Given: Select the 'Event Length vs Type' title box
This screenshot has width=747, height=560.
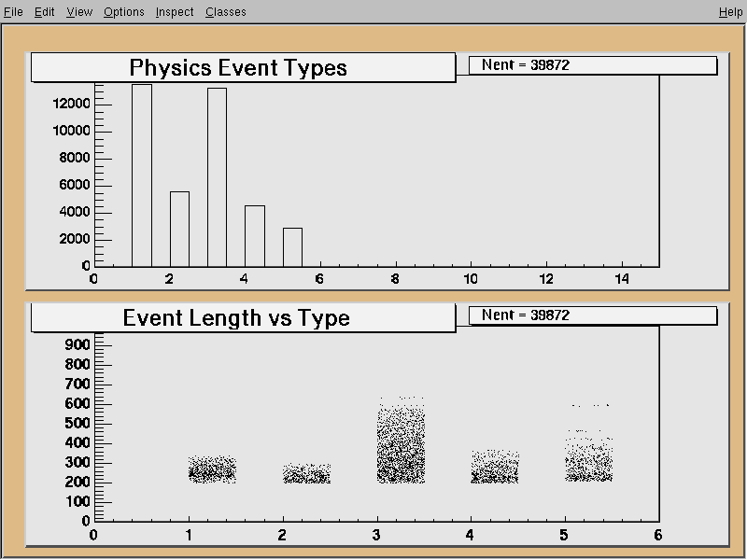Looking at the screenshot, I should tap(243, 317).
